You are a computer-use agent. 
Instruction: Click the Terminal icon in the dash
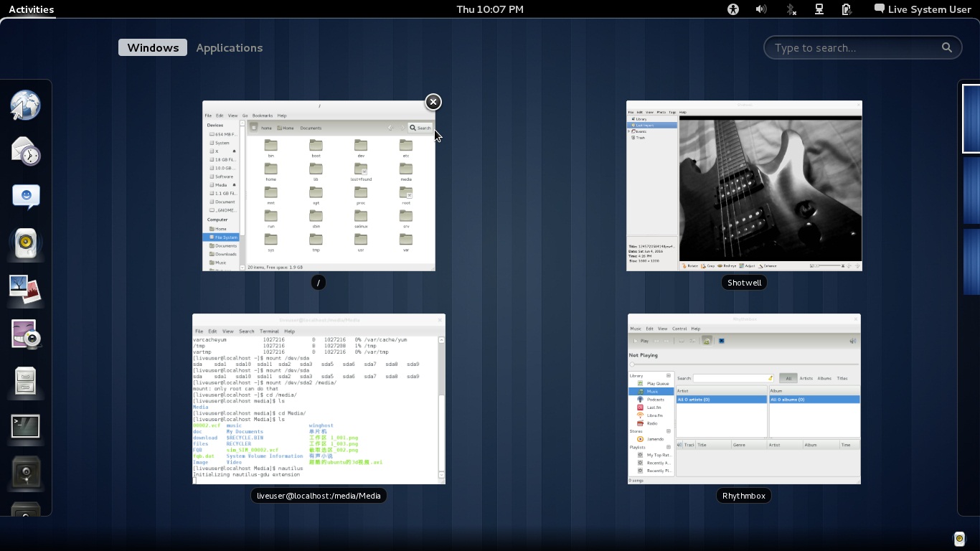coord(26,427)
